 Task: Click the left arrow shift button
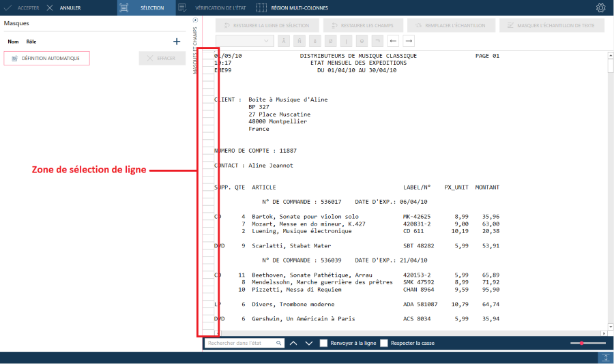tap(393, 41)
